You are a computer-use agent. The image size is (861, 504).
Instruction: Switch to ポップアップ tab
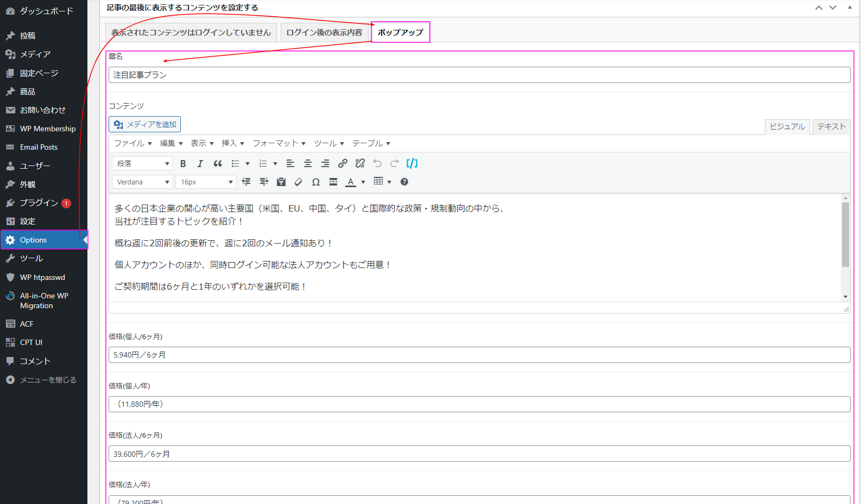(401, 32)
